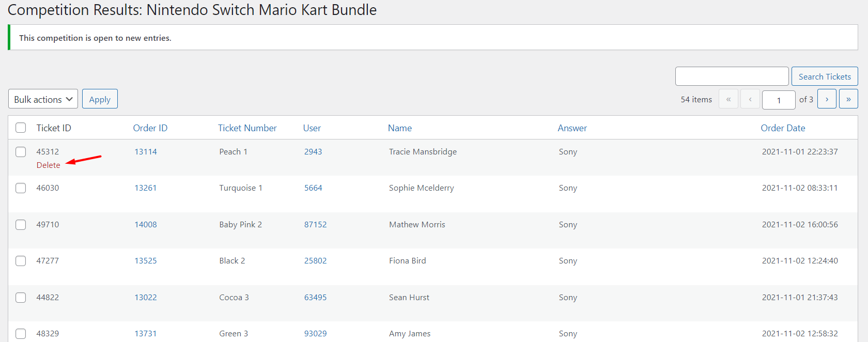Click ticket number Turquoise 1
This screenshot has width=868, height=342.
point(241,188)
